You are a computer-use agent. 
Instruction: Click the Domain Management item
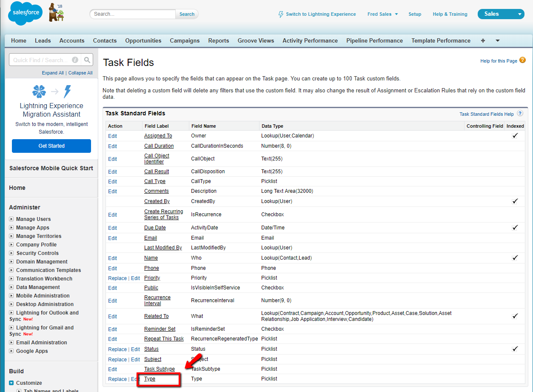[x=42, y=262]
